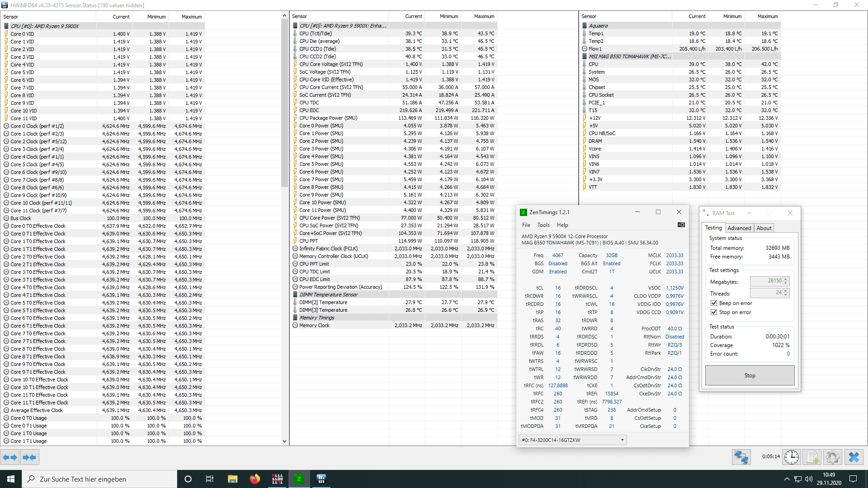Select the CPU Package Power (SMU) row
This screenshot has height=488, width=868.
[394, 118]
